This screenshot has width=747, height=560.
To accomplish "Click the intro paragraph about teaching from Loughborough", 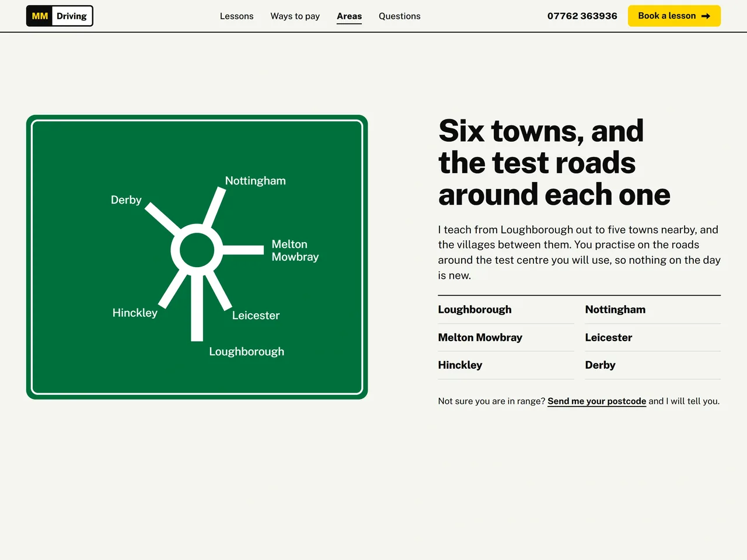I will pos(580,253).
